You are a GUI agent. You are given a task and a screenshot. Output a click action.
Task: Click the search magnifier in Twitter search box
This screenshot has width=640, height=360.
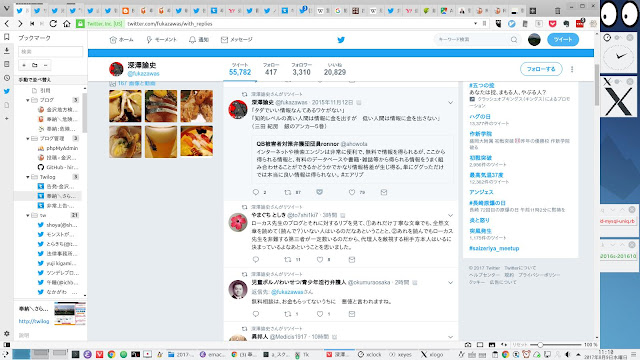click(x=514, y=40)
